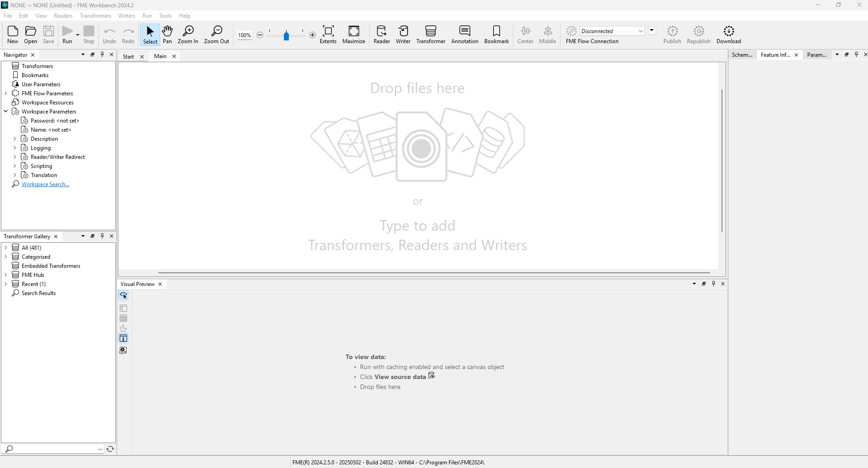Click the Zoom Extents icon
Viewport: 868px width, 468px height.
[x=328, y=34]
